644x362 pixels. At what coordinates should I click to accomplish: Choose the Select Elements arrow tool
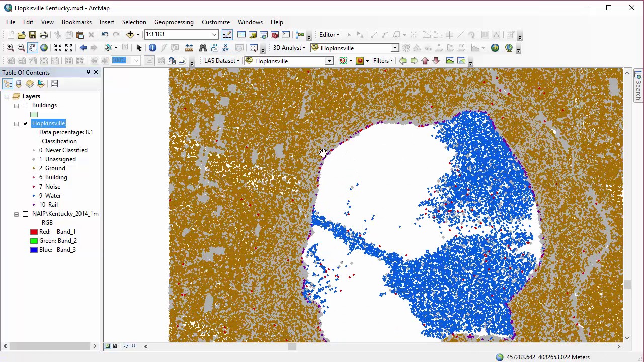point(139,47)
